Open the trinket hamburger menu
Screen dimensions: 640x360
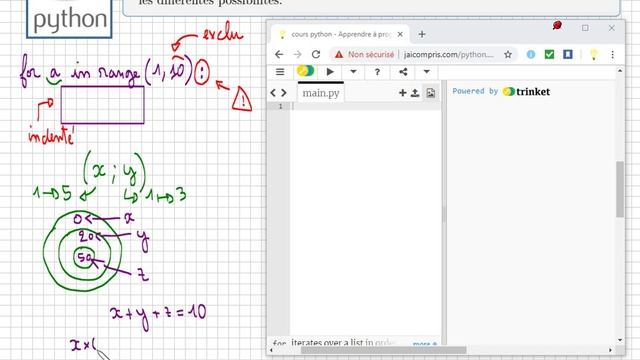280,72
